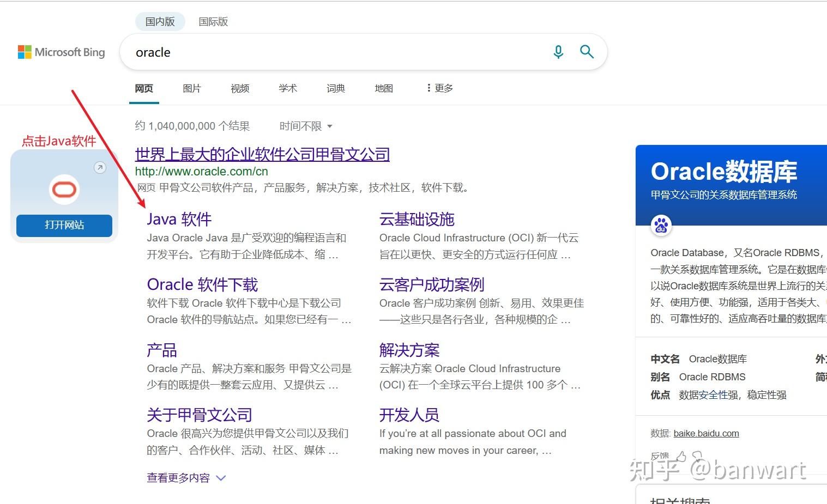Open the Java 软件 link

pos(179,220)
